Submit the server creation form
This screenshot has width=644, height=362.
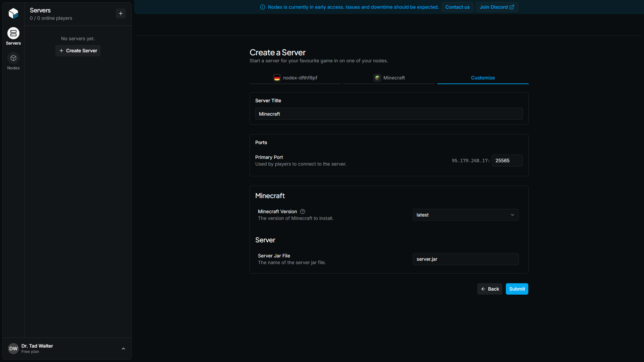pyautogui.click(x=517, y=289)
